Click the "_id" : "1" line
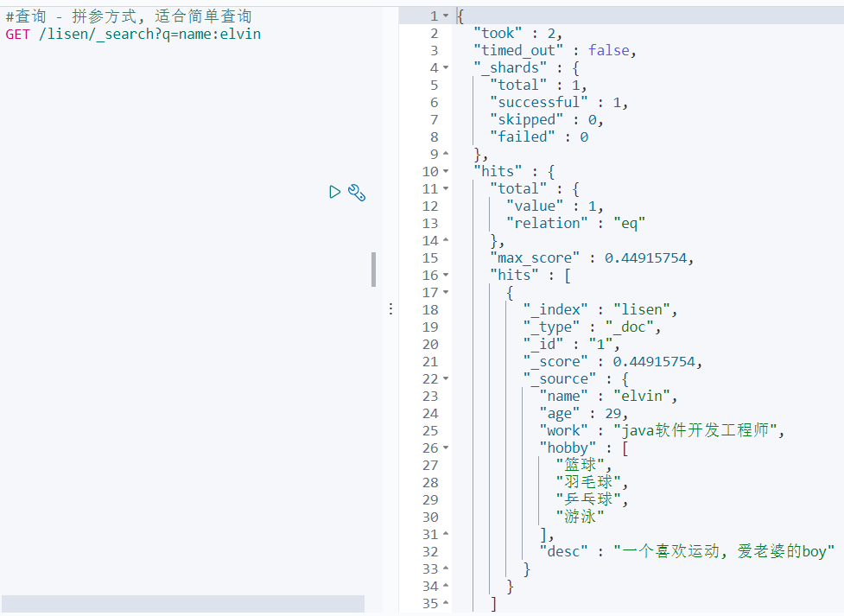The width and height of the screenshot is (844, 616). tap(572, 344)
